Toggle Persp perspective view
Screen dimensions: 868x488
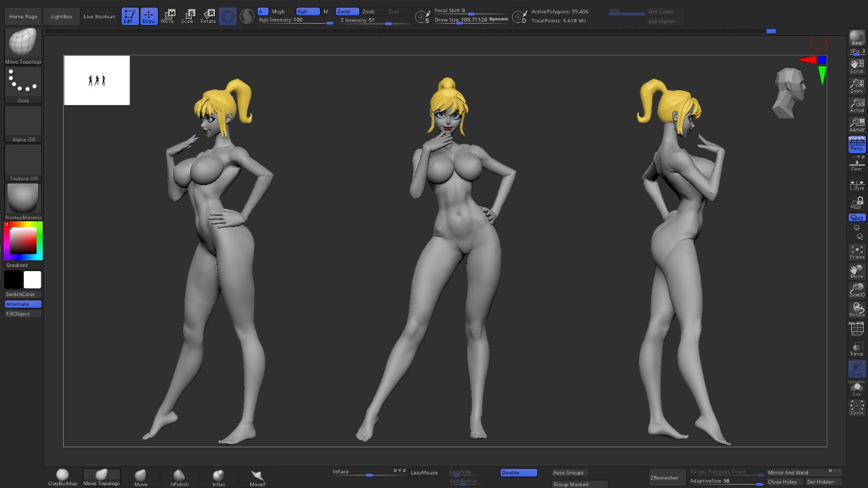tap(857, 144)
